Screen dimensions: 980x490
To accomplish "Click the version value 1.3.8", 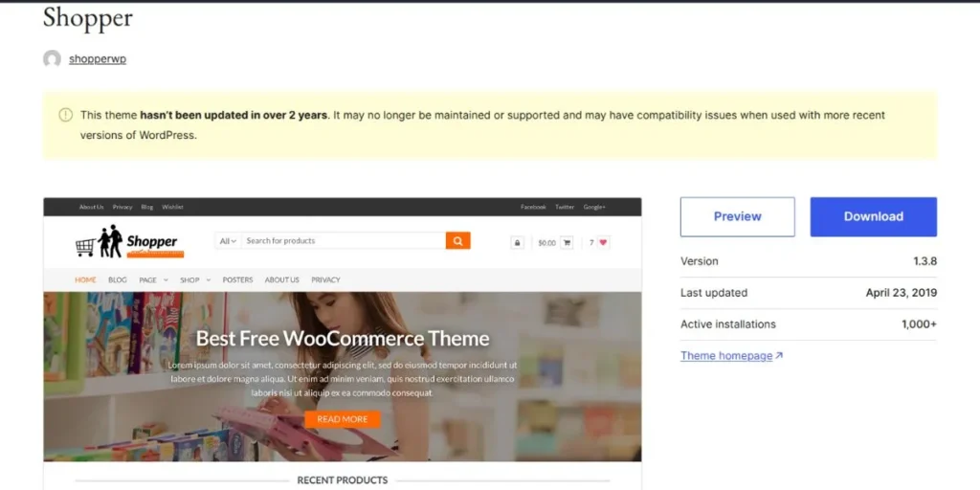I will (x=925, y=261).
